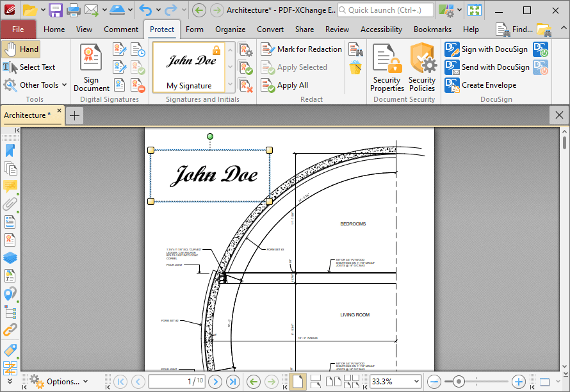Open the File menu
570x392 pixels.
pyautogui.click(x=19, y=29)
